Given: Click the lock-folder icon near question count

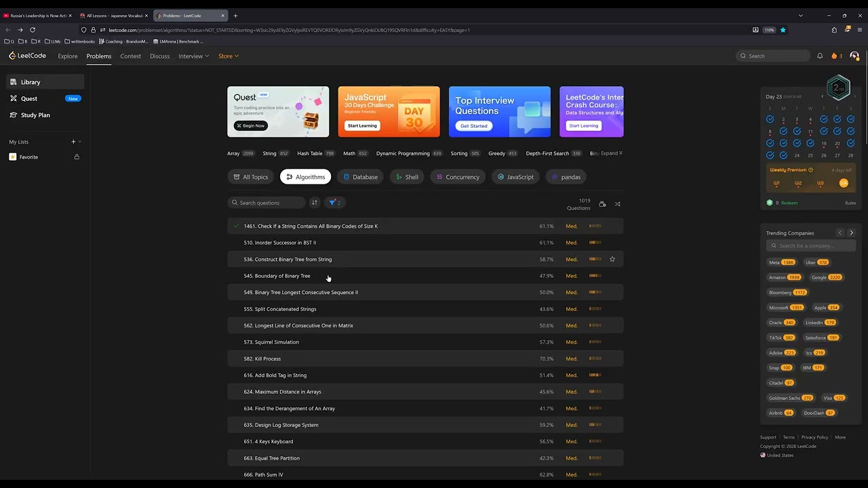Looking at the screenshot, I should [x=602, y=204].
